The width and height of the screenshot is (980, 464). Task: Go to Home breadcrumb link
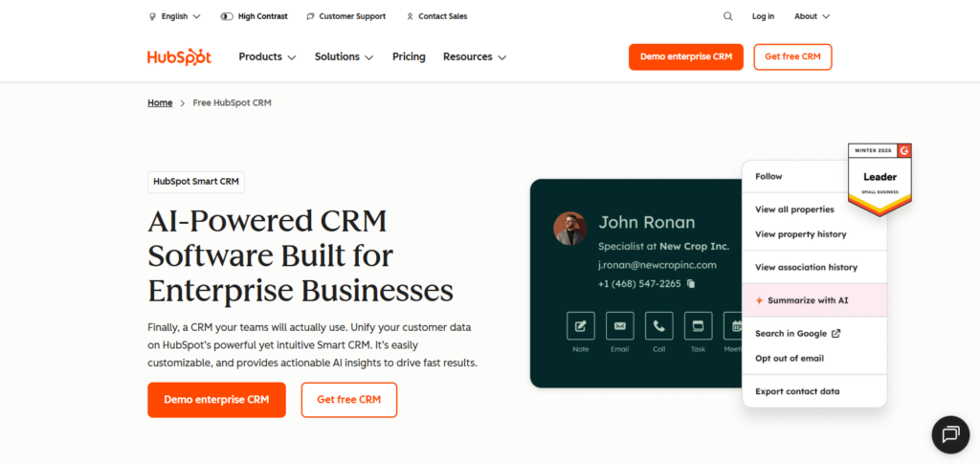tap(160, 103)
